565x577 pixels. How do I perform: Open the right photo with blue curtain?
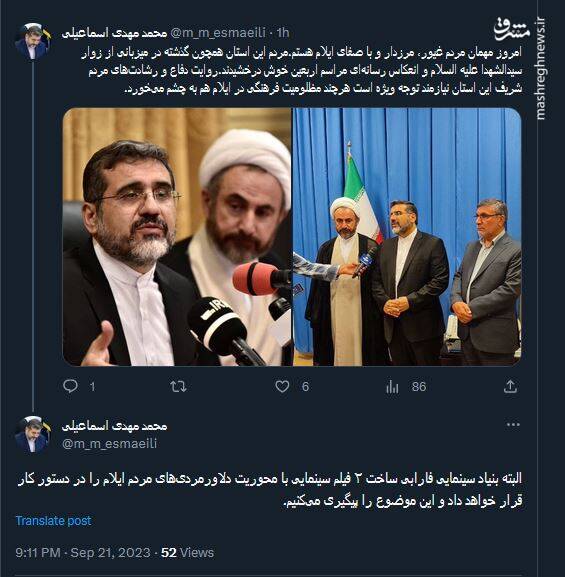tap(407, 237)
